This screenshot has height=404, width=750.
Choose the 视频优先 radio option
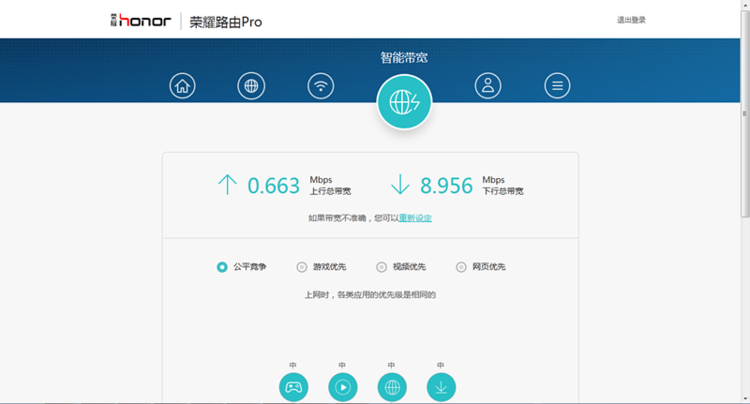[382, 267]
